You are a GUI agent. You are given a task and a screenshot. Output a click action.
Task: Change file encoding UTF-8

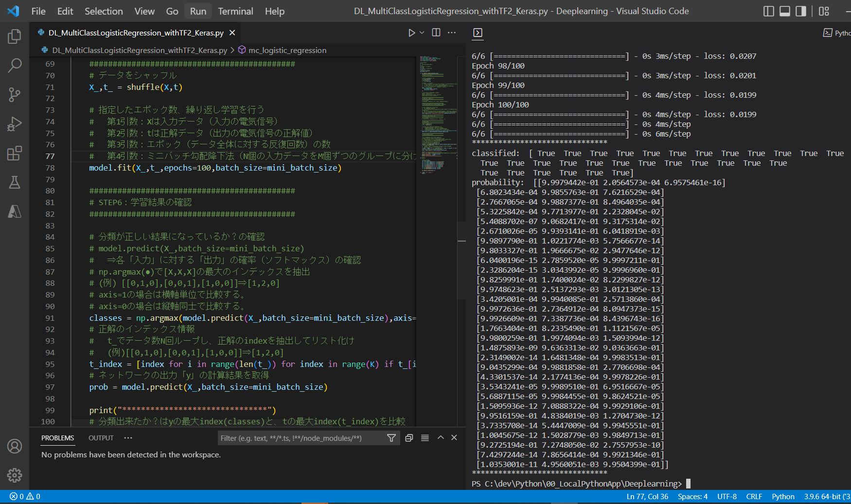point(727,496)
